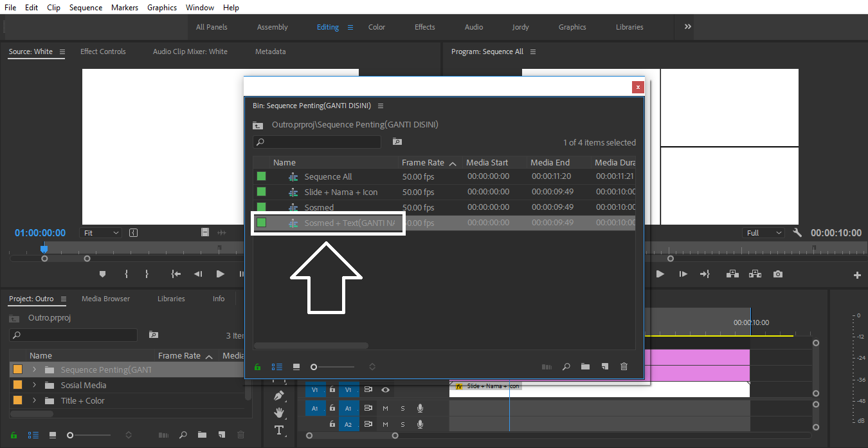Select the Sequence All item in the bin
Screen dimensions: 868x448
(x=328, y=176)
